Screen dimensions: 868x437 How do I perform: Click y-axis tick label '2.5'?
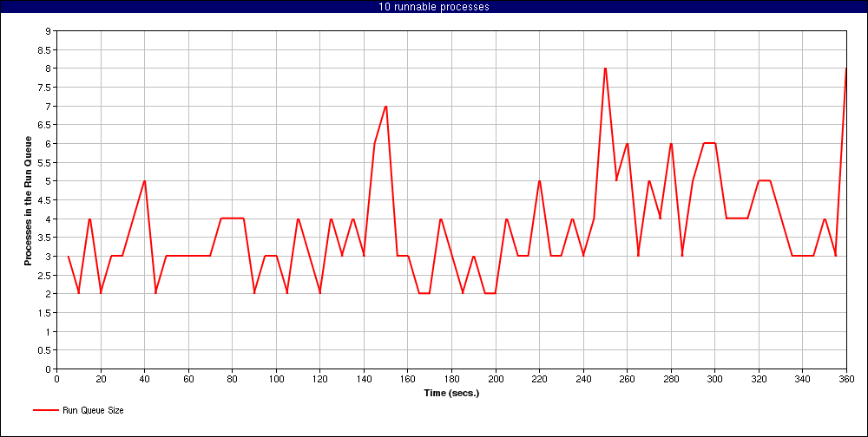pyautogui.click(x=45, y=275)
